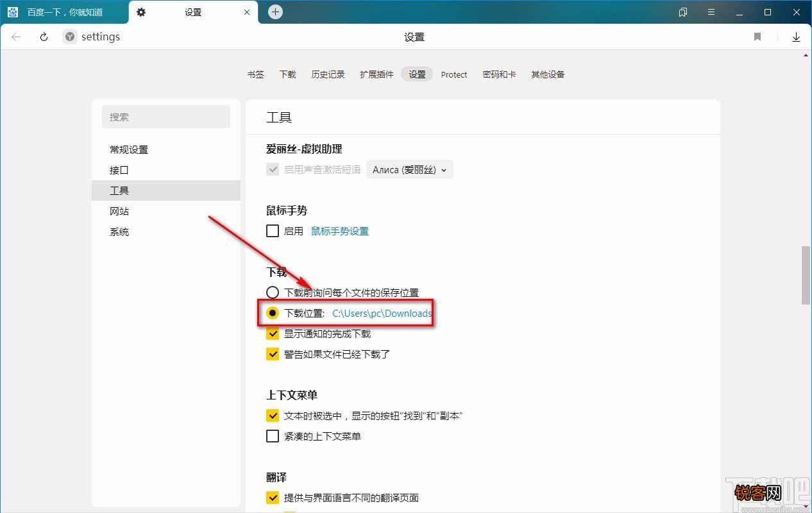
Task: Open the 密码和卡 section
Action: coord(500,74)
